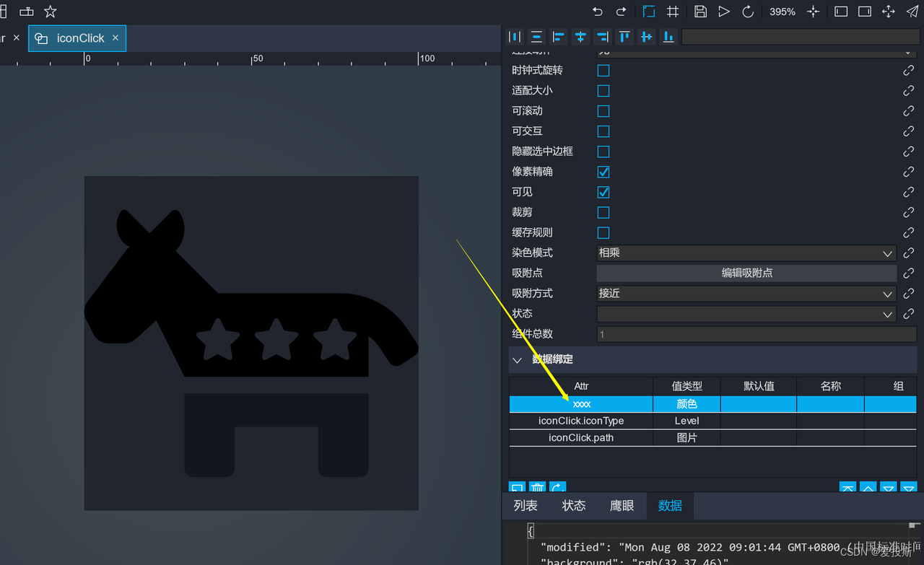
Task: Click the 组件总数 value field
Action: [x=757, y=334]
